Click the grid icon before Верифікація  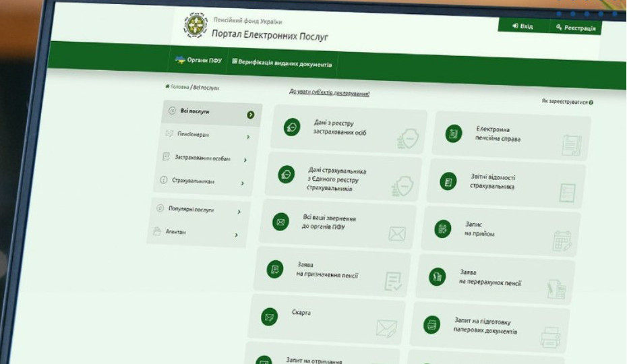click(x=235, y=61)
